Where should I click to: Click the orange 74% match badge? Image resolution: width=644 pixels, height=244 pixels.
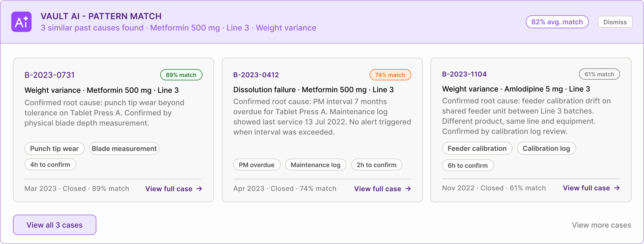390,75
